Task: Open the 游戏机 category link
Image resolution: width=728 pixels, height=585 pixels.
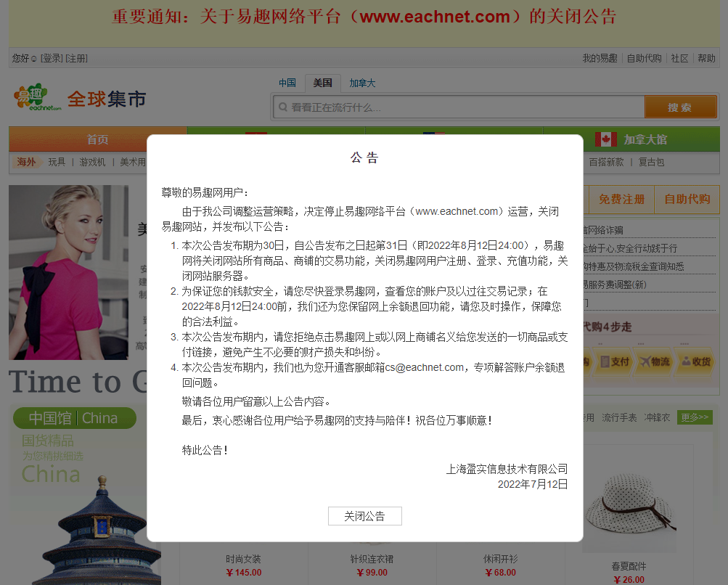Action: click(x=92, y=162)
